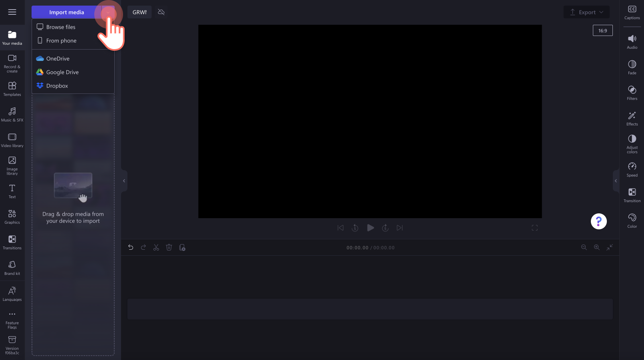Viewport: 644px width, 360px height.
Task: Open the Graphics panel
Action: (12, 217)
